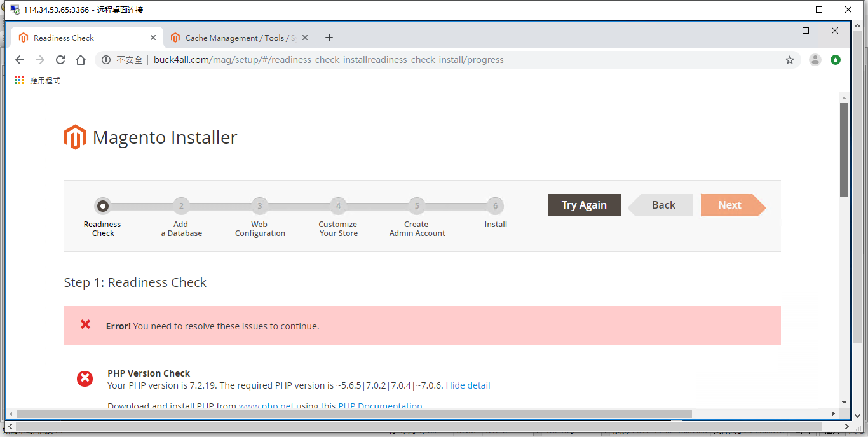This screenshot has width=868, height=437.
Task: Click the 不安全 security warning label
Action: pyautogui.click(x=130, y=60)
